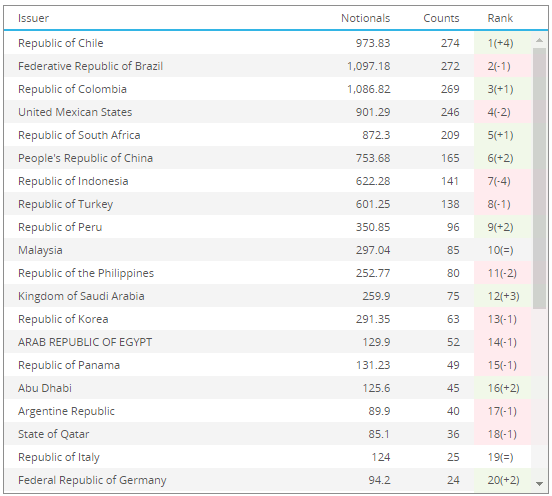Image resolution: width=552 pixels, height=496 pixels.
Task: Click notional value 622.28
Action: [373, 181]
